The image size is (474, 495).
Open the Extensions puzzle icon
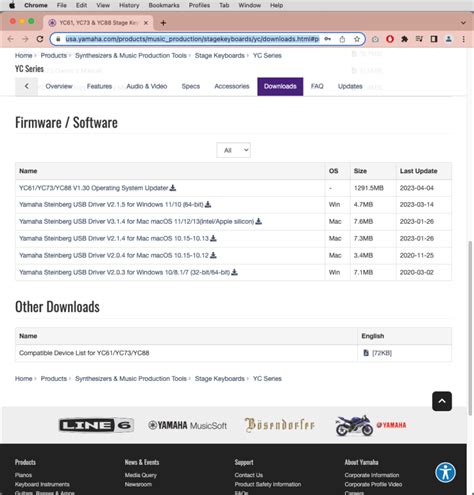(404, 39)
